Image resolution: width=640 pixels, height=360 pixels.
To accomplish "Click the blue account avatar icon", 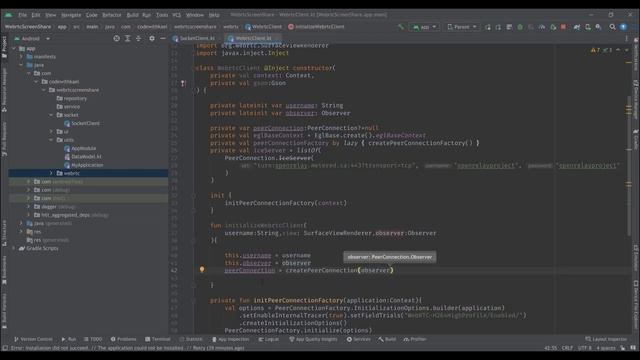I will [623, 27].
